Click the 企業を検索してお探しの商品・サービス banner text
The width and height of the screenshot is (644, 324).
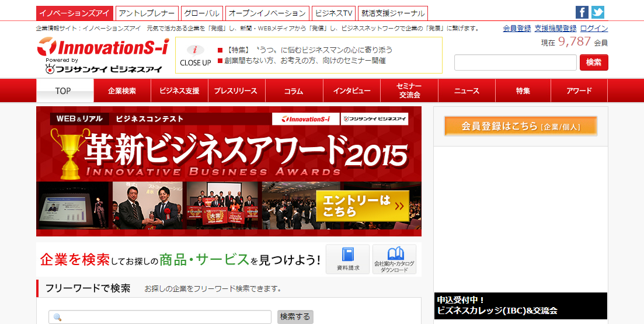[180, 260]
